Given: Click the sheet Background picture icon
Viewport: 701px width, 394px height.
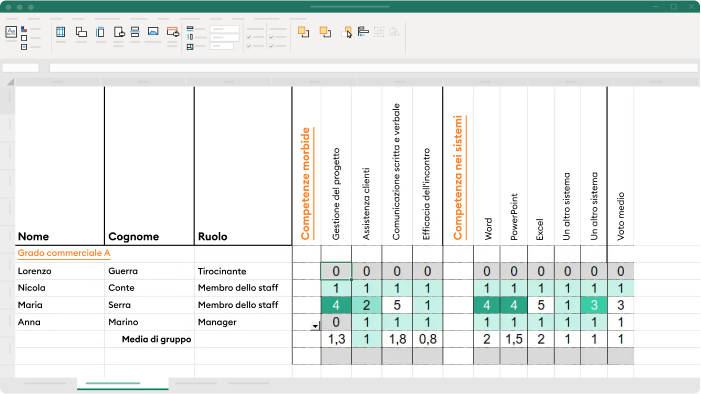Looking at the screenshot, I should pos(153,31).
